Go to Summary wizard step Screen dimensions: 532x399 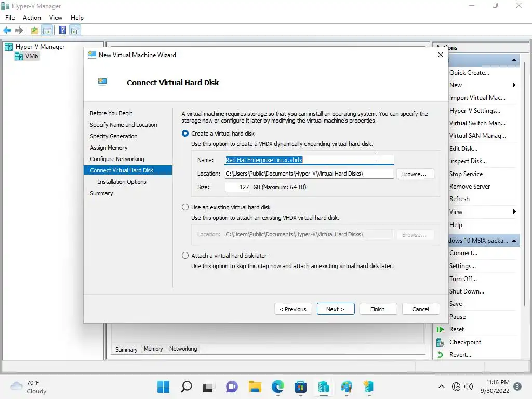(101, 193)
